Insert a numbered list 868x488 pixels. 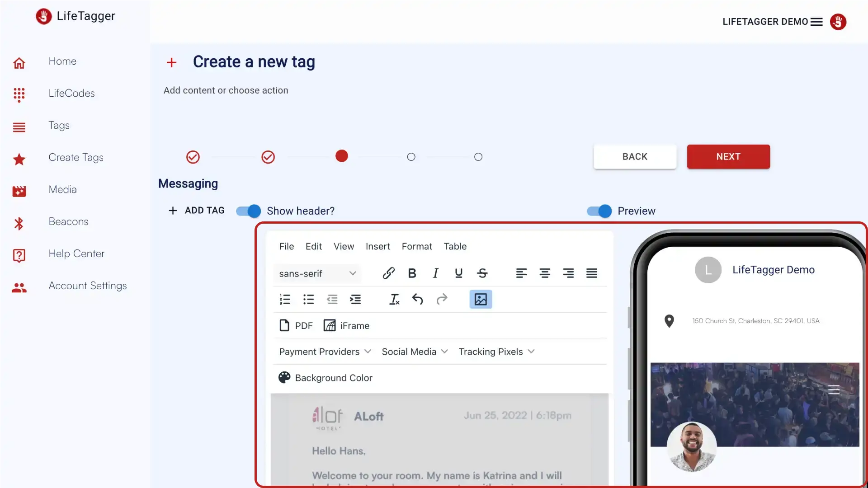285,299
